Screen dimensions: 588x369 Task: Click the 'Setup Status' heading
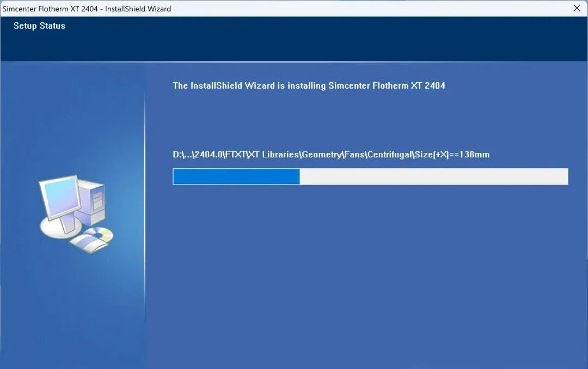[x=39, y=26]
